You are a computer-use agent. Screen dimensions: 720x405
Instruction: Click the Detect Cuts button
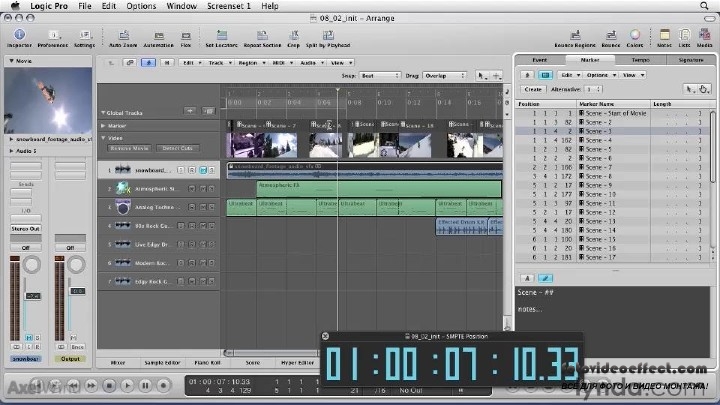tap(177, 148)
